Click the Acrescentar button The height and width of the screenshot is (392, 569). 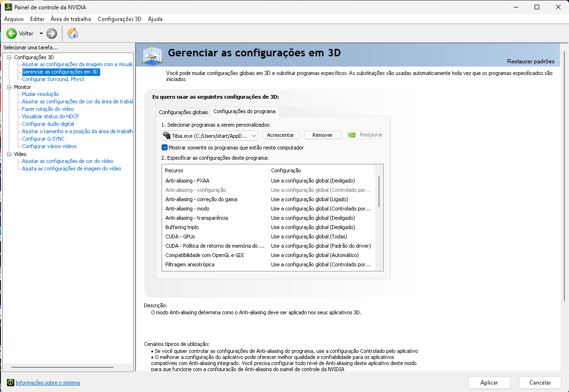pos(280,135)
